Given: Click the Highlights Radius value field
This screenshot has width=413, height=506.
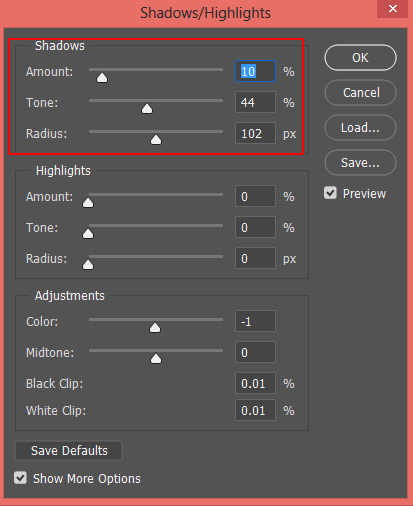Looking at the screenshot, I should coord(255,258).
